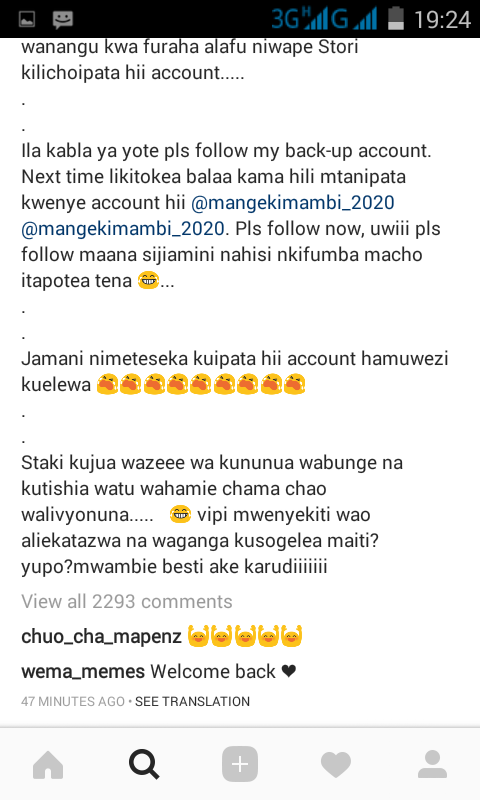Expand View all 2293 comments
The height and width of the screenshot is (800, 480).
pyautogui.click(x=127, y=602)
